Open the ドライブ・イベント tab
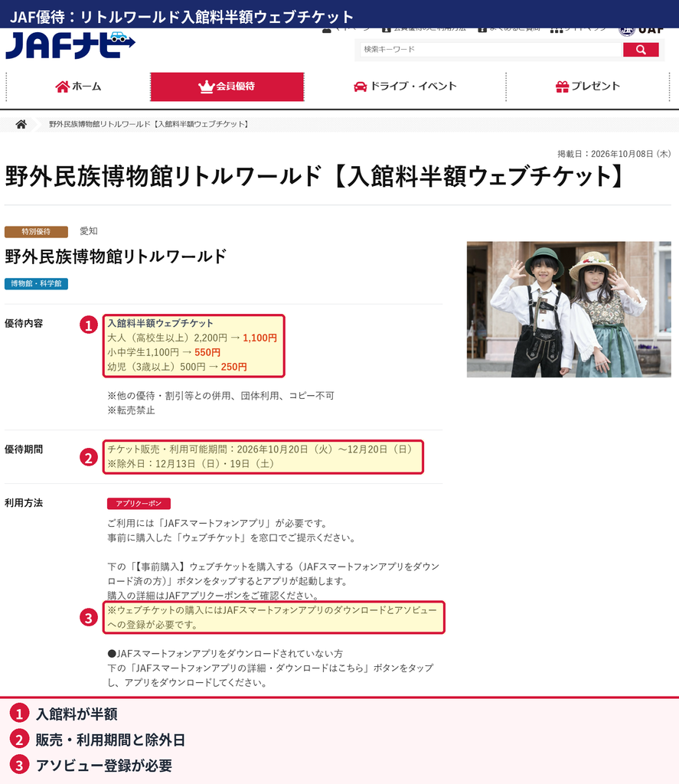This screenshot has height=784, width=679. [x=405, y=87]
